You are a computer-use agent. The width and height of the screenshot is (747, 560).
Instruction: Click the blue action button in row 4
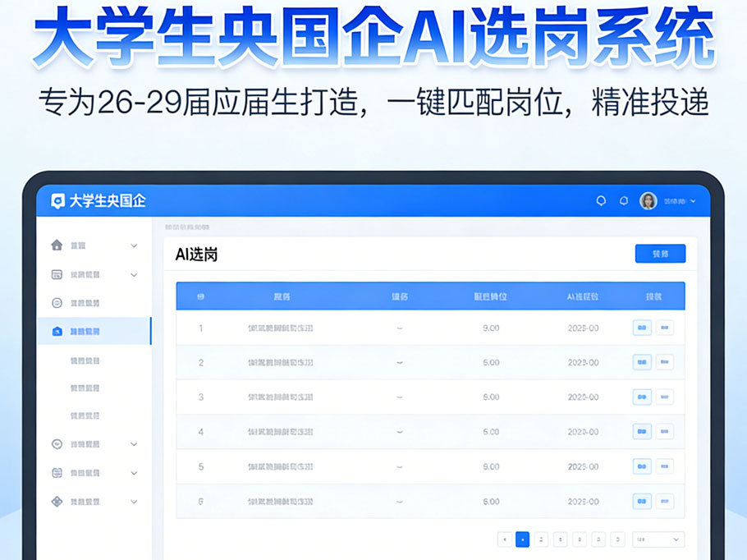tap(642, 431)
